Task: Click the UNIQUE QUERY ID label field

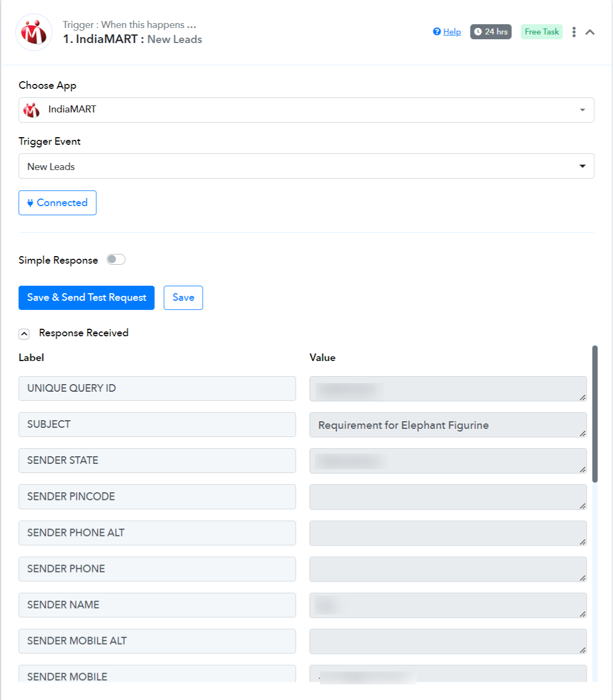Action: (x=157, y=388)
